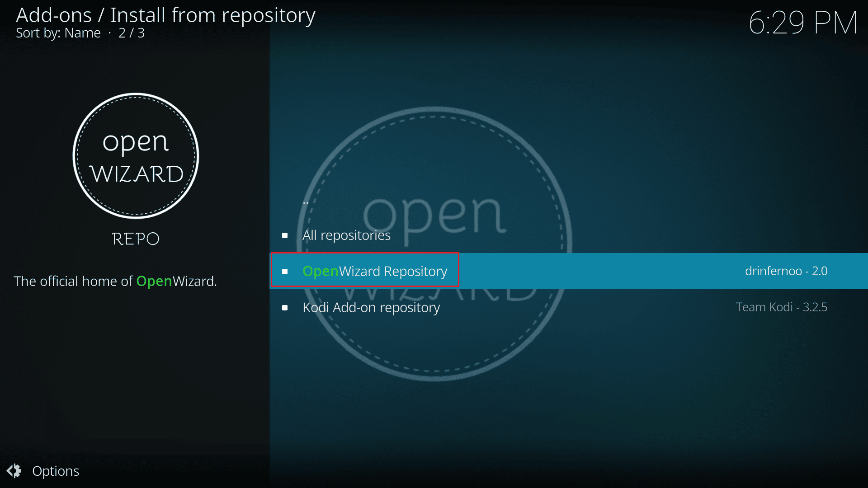Image resolution: width=868 pixels, height=488 pixels.
Task: Select the bullet point icon next to All repositories
Action: point(285,235)
